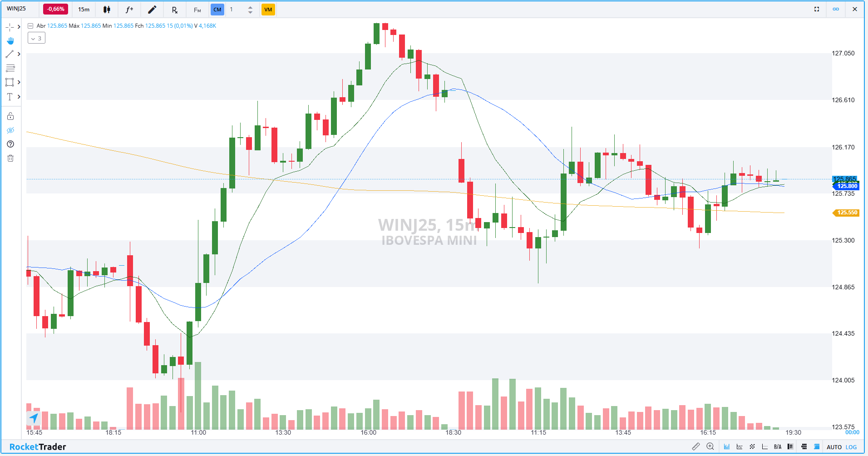Click the 127.050 price axis label
The image size is (868, 456).
(843, 53)
